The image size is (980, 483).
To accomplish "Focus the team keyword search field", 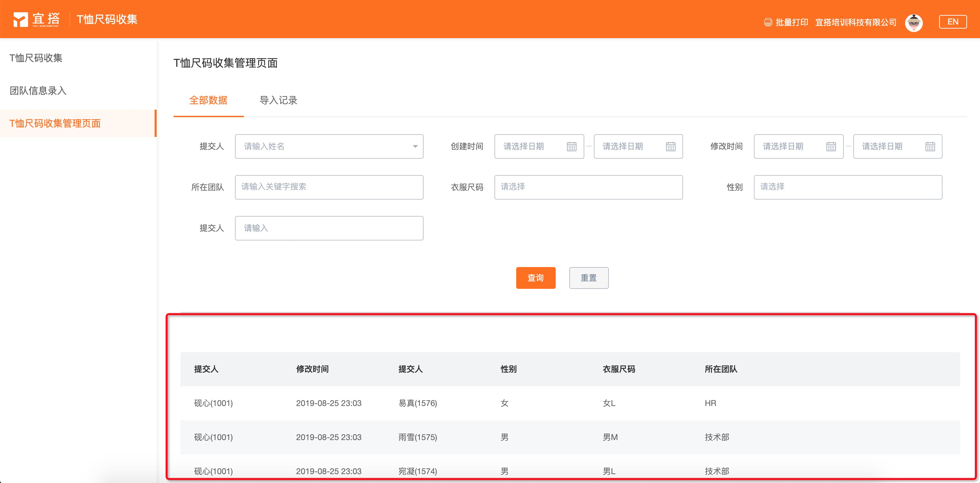I will [x=329, y=187].
